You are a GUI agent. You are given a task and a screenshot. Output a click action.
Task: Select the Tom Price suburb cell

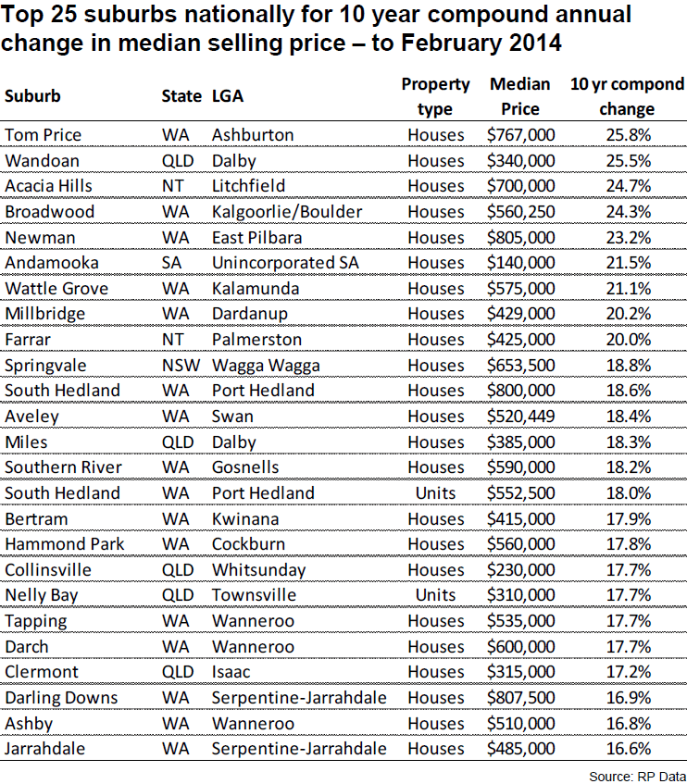click(x=44, y=135)
